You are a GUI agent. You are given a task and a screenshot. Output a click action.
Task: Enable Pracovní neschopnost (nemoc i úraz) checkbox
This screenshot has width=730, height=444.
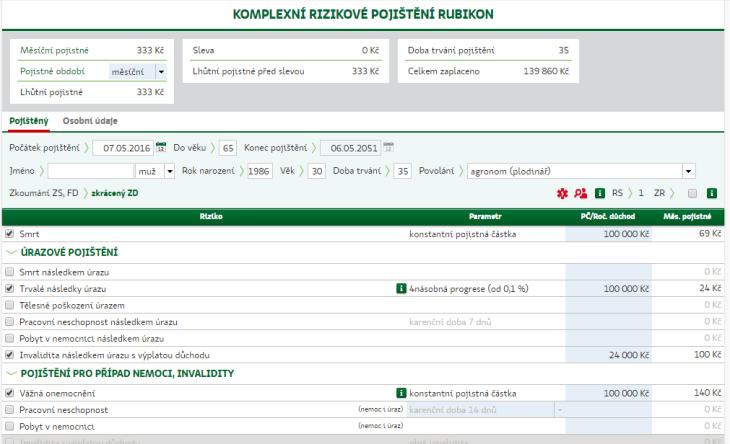(9, 410)
